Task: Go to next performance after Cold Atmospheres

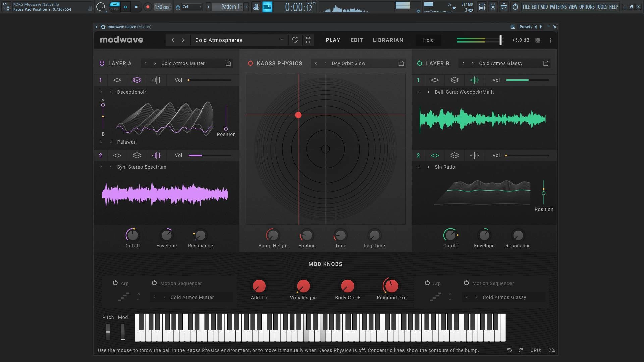Action: (183, 40)
